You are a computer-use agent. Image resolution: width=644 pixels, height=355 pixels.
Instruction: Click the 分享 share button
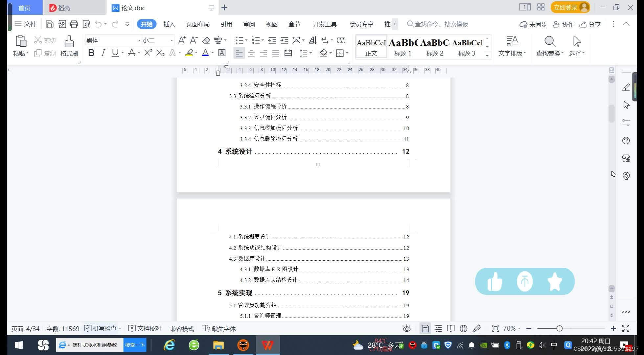coord(590,24)
